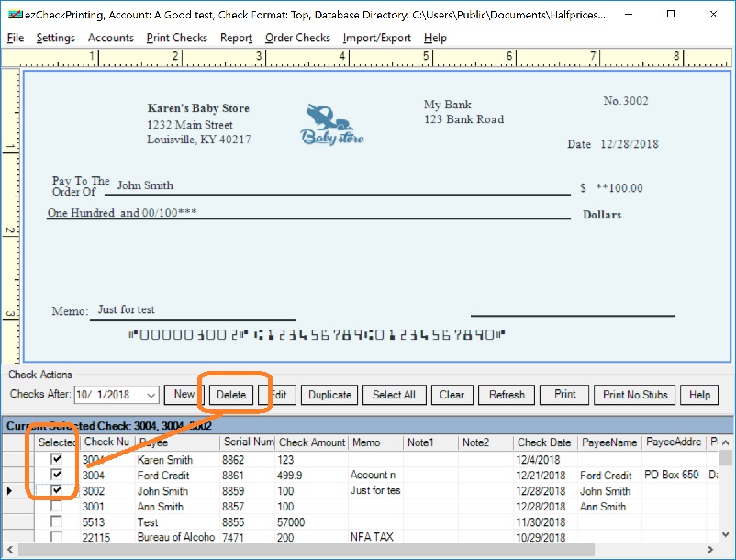Image resolution: width=736 pixels, height=560 pixels.
Task: Click the ezCheckPrinting app icon in title bar
Action: 14,16
